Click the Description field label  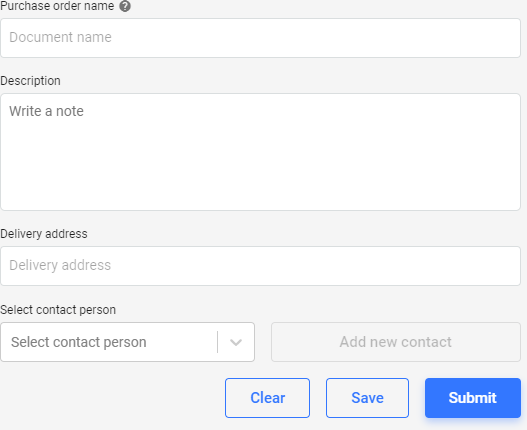30,81
